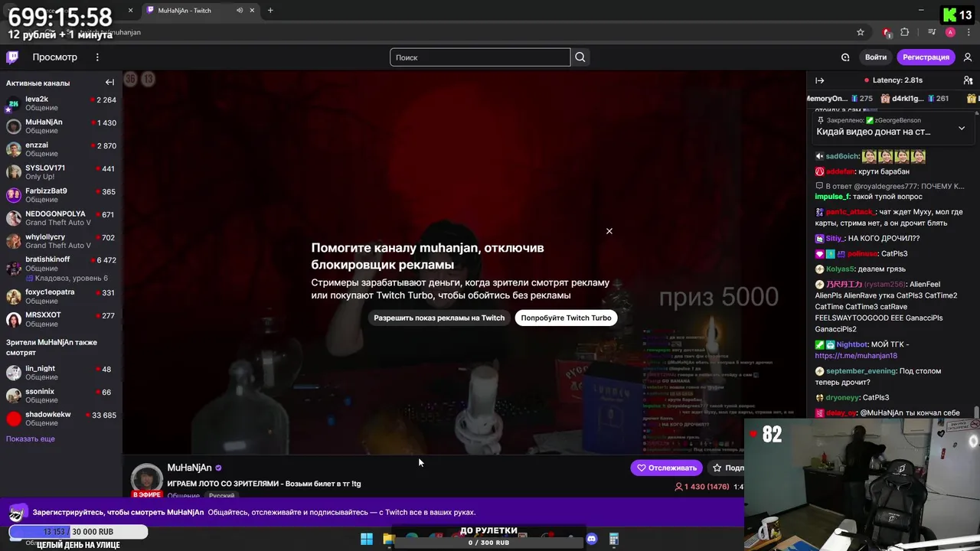Click Разрешить показ рекламы на Twitch
The width and height of the screenshot is (980, 551).
439,318
